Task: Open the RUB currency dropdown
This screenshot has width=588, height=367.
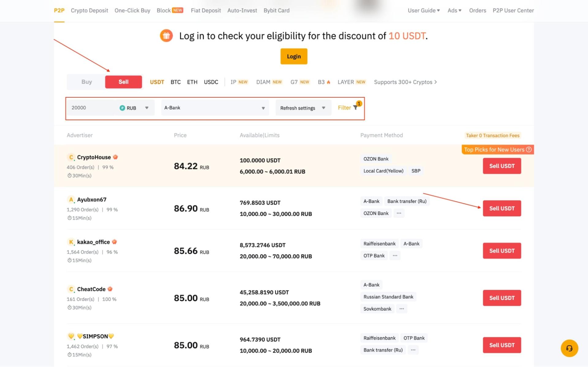Action: tap(135, 108)
